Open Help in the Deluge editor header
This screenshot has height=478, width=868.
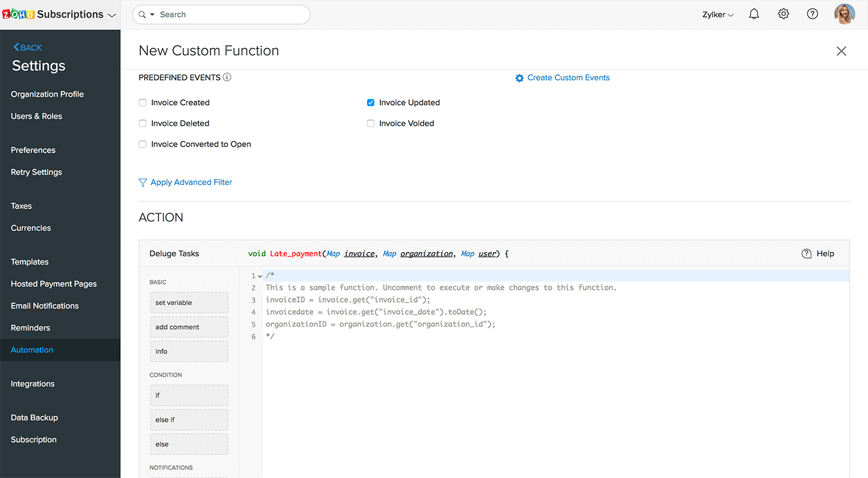point(818,254)
